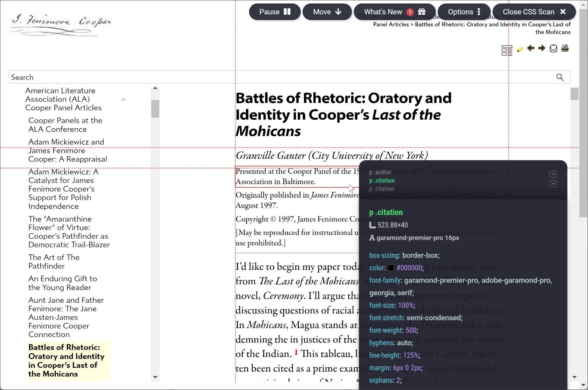The image size is (588, 390).
Task: Open the email envelope icon
Action: tap(553, 48)
